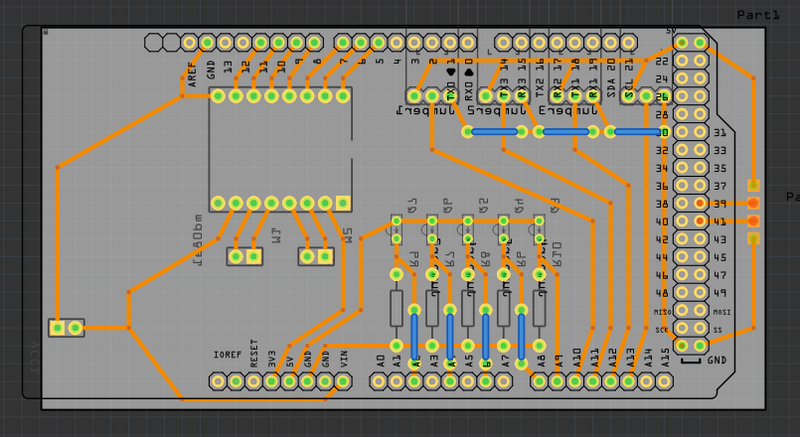Click the AREF header pin pad

click(190, 42)
